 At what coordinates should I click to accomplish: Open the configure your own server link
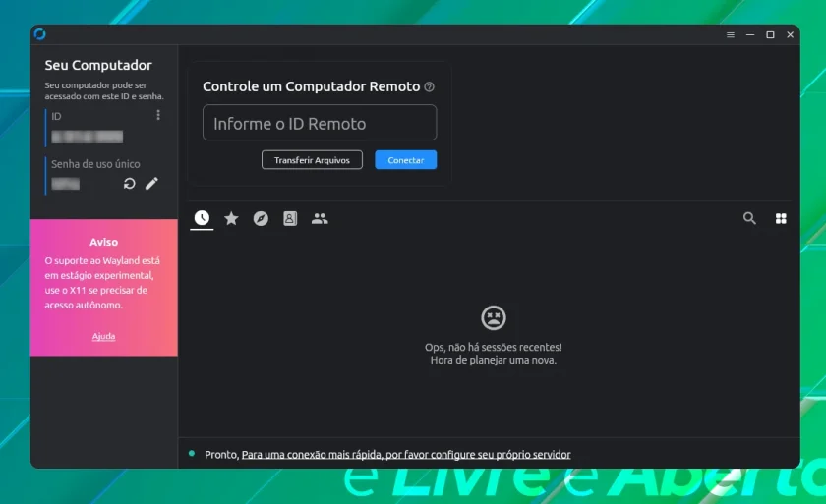coord(406,455)
